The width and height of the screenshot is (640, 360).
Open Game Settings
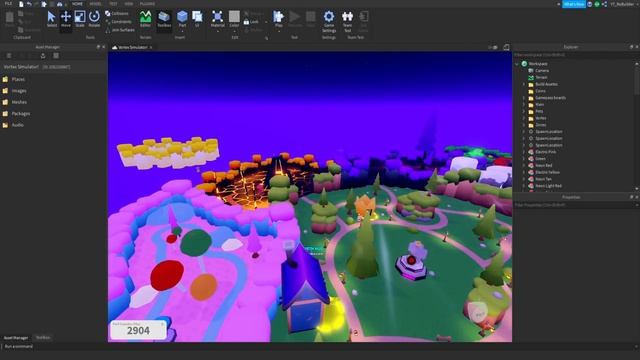click(x=329, y=21)
